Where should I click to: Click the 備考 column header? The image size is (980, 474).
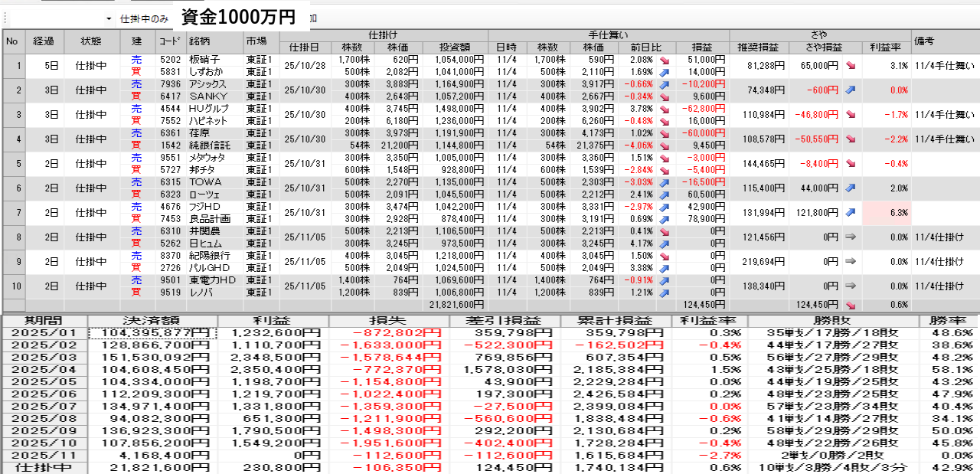[945, 41]
